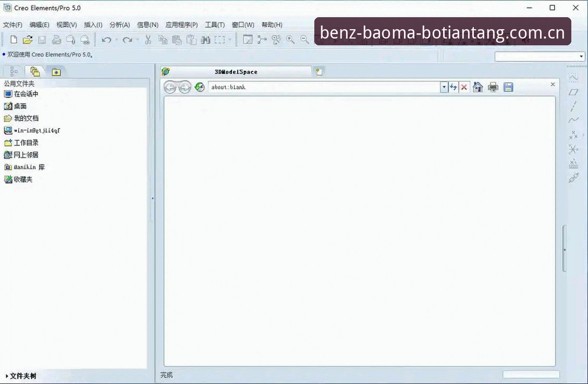Select the datum plane tool icon
Image resolution: width=588 pixels, height=384 pixels.
tap(573, 92)
